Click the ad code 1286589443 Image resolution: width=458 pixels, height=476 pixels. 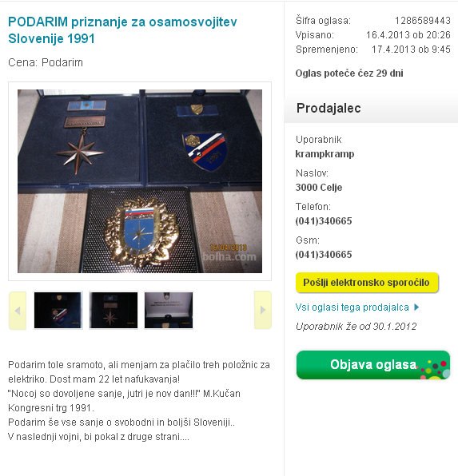coord(423,20)
